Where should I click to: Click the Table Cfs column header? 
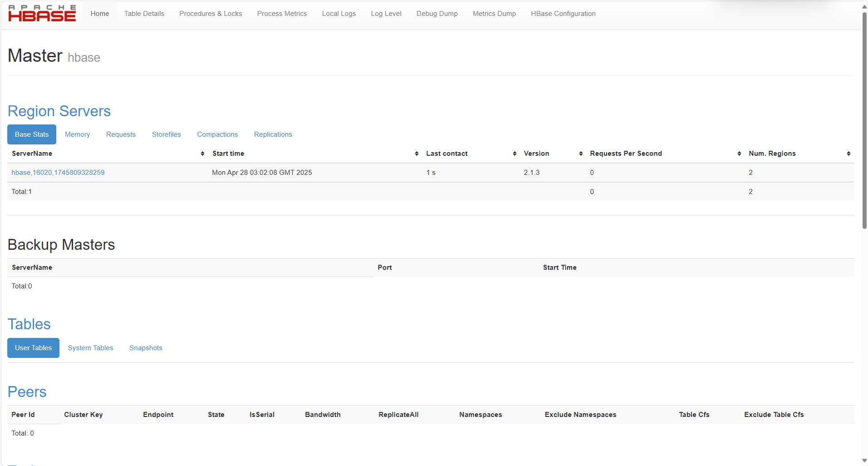(694, 415)
